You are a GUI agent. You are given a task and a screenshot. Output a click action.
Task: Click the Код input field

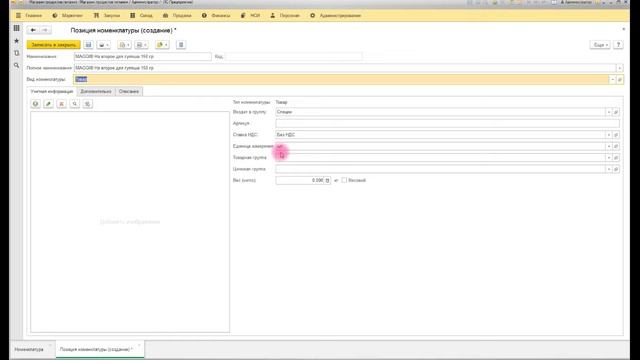coord(293,56)
